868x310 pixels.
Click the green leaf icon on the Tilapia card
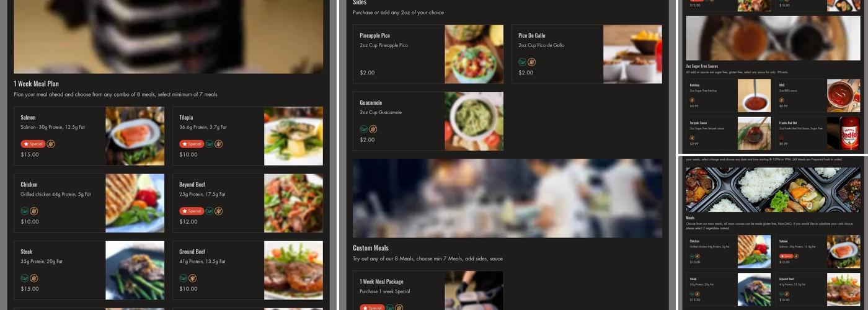pyautogui.click(x=210, y=144)
